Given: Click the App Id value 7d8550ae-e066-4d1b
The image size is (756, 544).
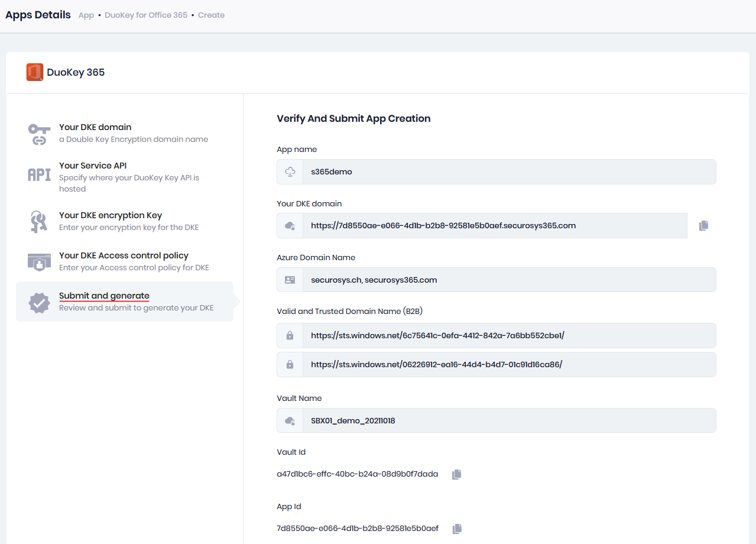Looking at the screenshot, I should tap(358, 528).
